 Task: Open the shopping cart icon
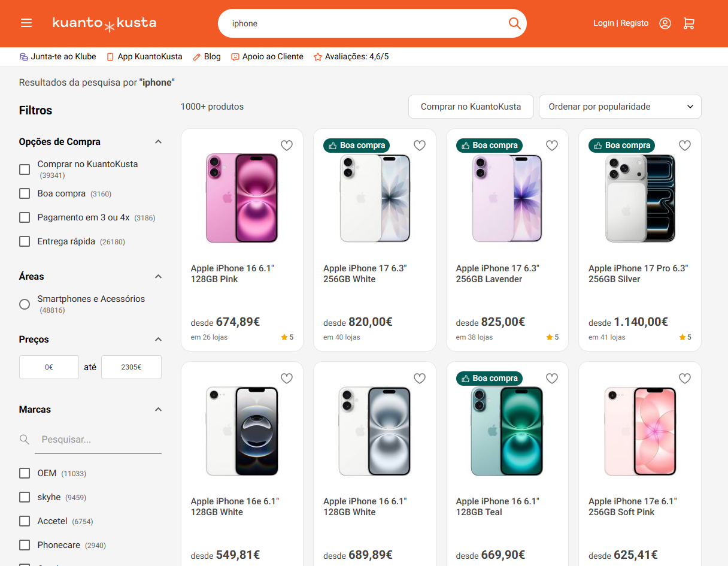689,23
